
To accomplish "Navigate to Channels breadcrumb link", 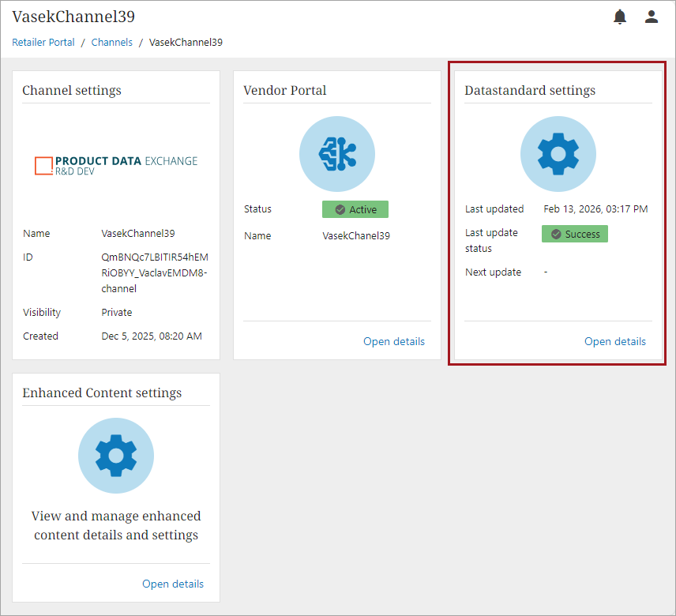I will [112, 43].
